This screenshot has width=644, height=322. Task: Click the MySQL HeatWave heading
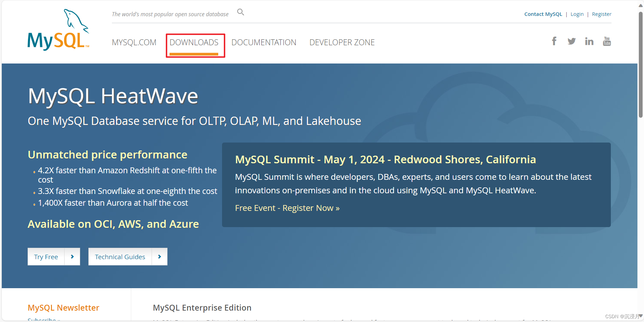tap(113, 96)
